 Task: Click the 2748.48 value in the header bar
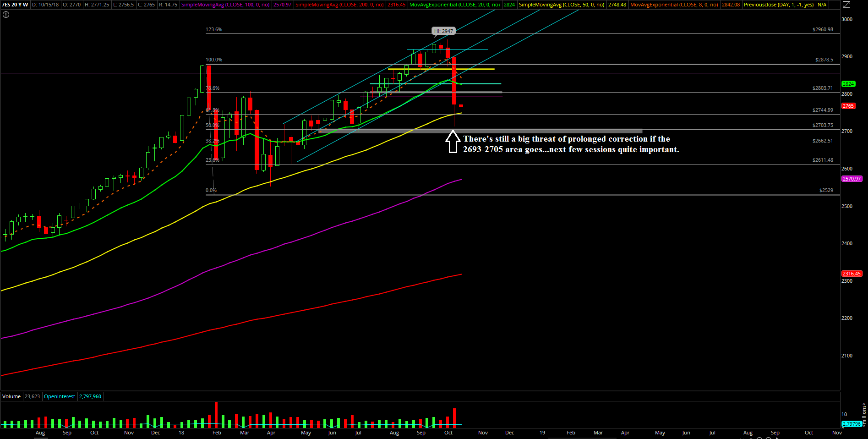[x=617, y=5]
